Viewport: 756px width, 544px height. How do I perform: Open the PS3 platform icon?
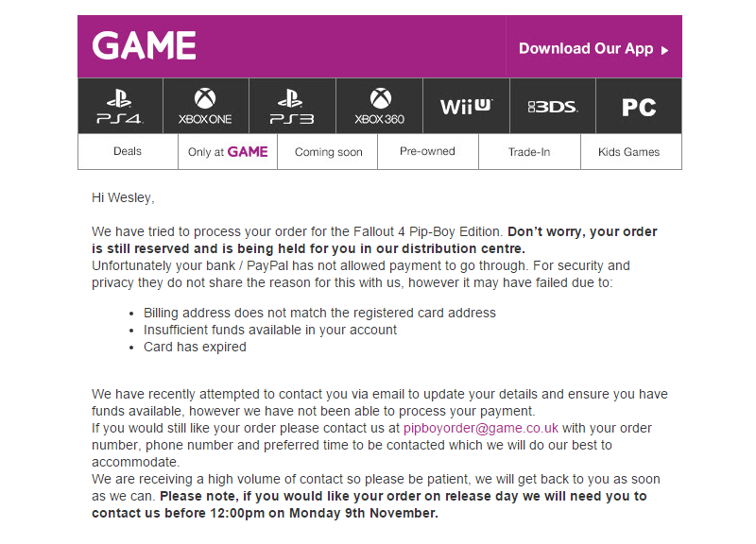point(292,106)
